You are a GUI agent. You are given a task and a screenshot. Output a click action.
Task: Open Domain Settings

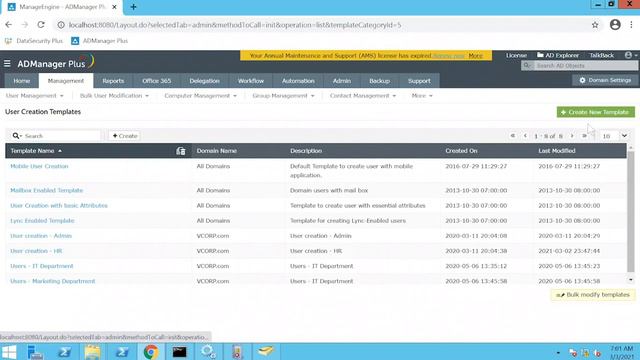tap(606, 80)
